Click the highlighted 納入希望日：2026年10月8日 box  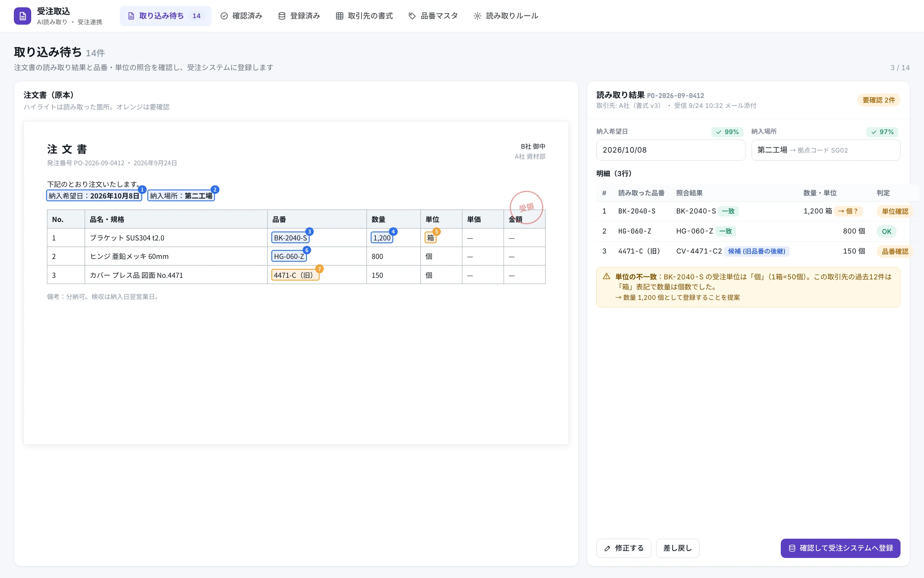point(94,196)
